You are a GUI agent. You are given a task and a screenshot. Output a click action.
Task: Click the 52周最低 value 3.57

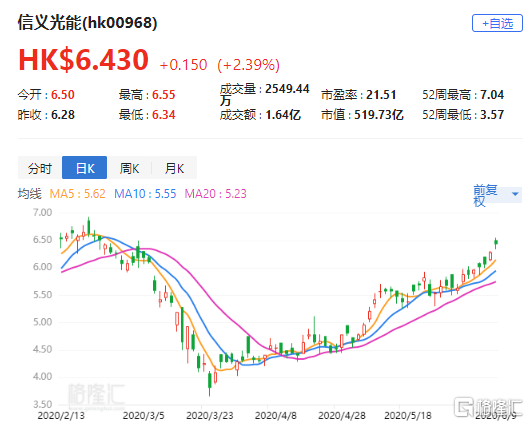pos(492,115)
